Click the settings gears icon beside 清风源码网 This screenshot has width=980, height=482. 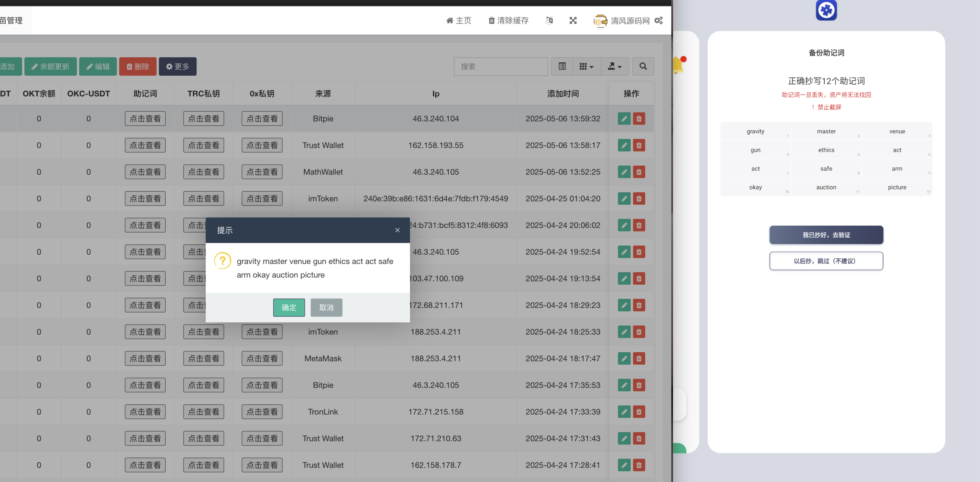tap(658, 21)
